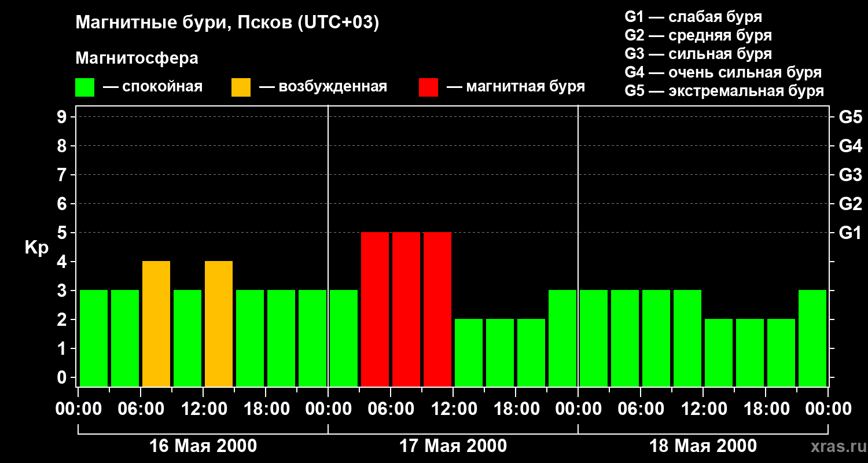The image size is (868, 463).
Task: Click the red 'магнитная буря' legend swatch
Action: (428, 87)
